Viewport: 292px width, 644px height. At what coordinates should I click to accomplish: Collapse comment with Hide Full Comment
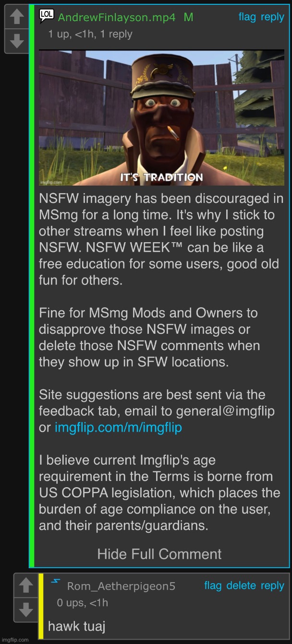(159, 554)
